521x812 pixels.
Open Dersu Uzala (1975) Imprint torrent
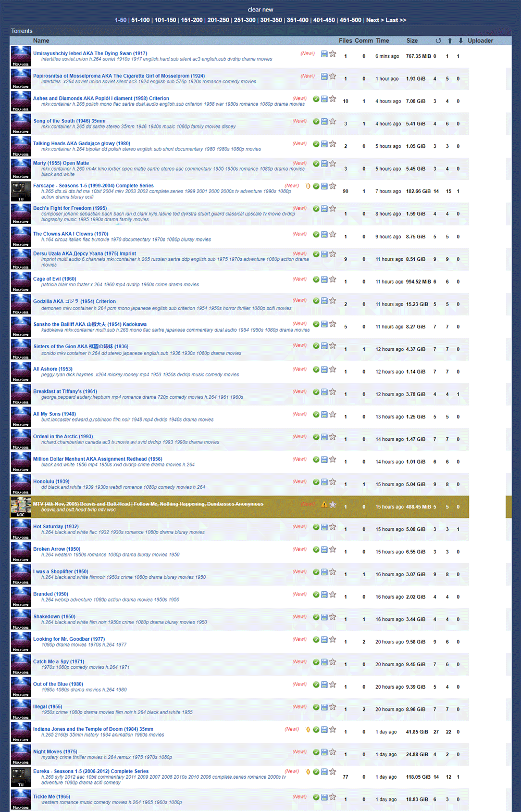point(84,253)
